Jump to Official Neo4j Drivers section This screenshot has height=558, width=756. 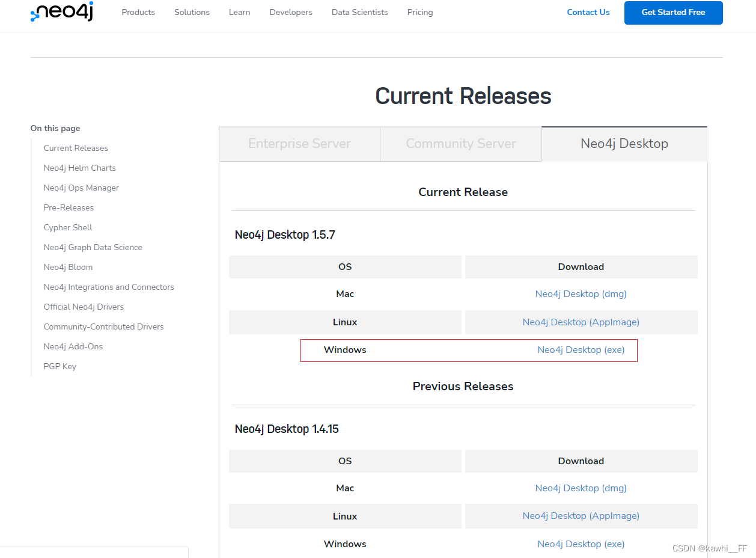click(x=84, y=307)
